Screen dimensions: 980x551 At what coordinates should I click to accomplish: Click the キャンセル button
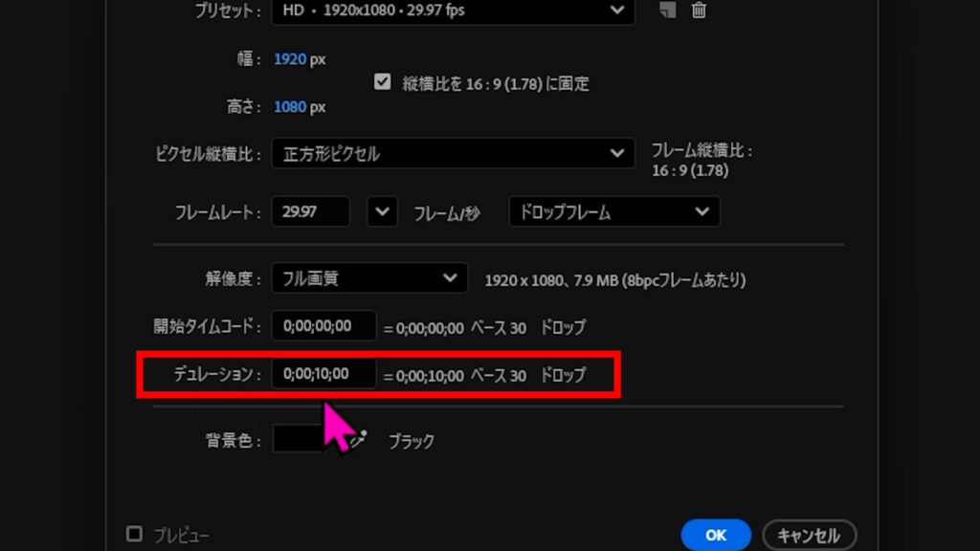click(x=809, y=535)
